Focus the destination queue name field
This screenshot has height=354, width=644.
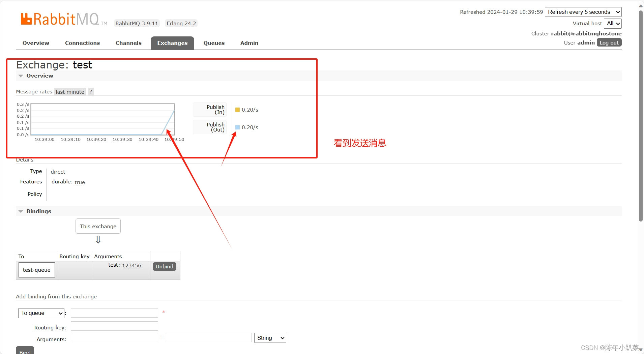point(114,313)
